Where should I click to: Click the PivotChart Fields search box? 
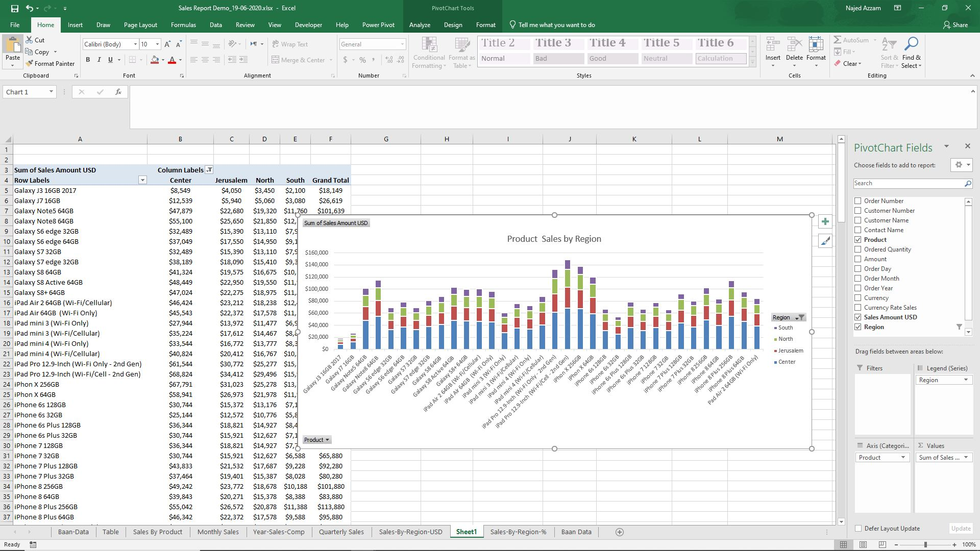(913, 183)
